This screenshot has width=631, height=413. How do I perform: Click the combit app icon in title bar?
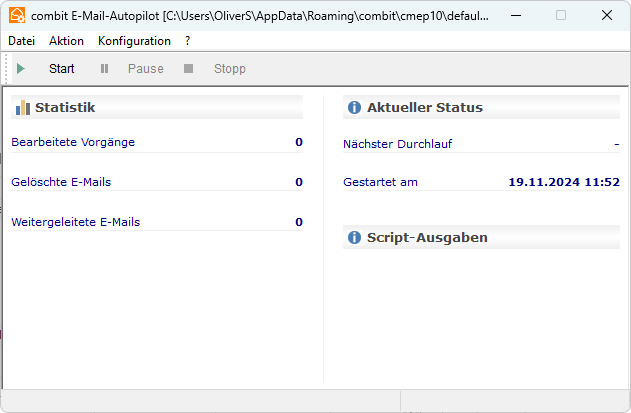[16, 16]
